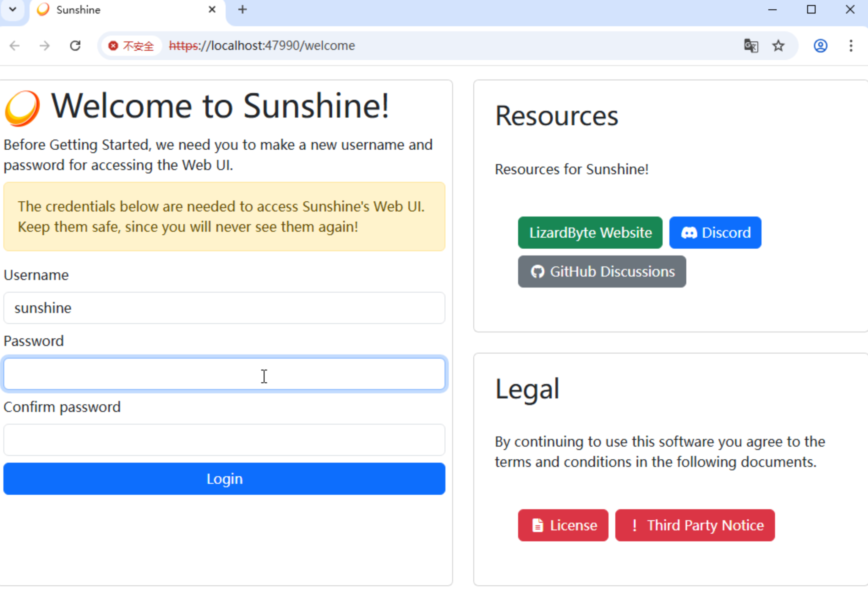Viewport: 868px width, 609px height.
Task: Click the Google Translate icon in the address bar
Action: pyautogui.click(x=751, y=46)
